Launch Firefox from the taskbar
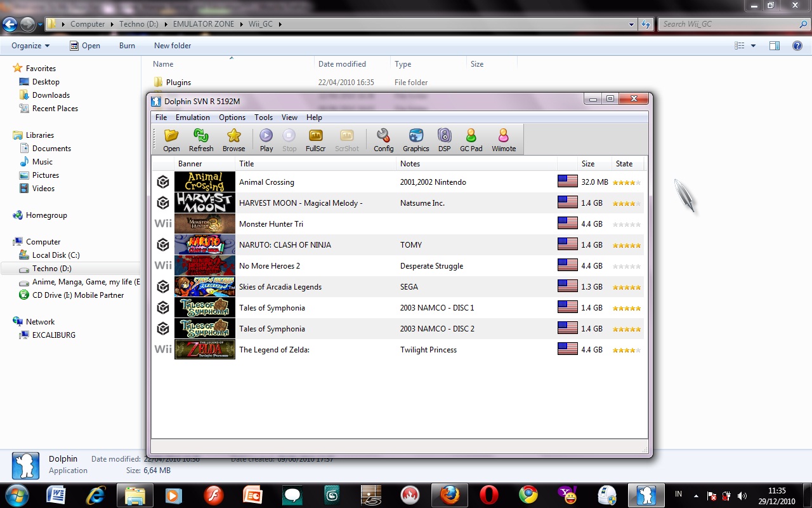 tap(450, 495)
